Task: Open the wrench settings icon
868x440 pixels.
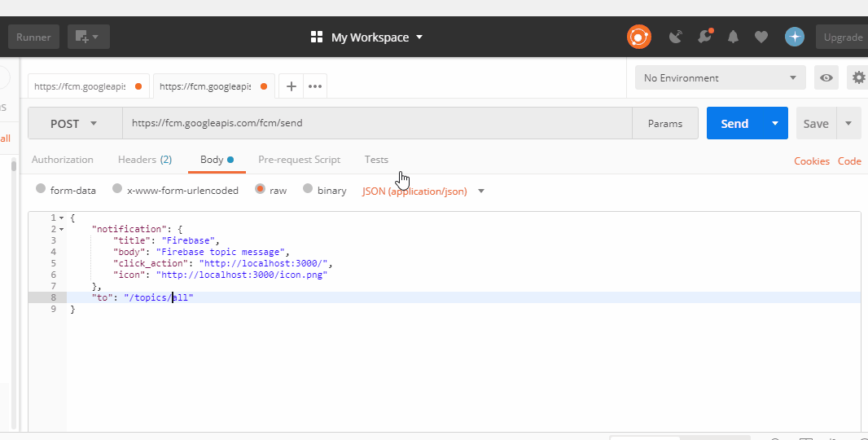Action: [x=704, y=37]
